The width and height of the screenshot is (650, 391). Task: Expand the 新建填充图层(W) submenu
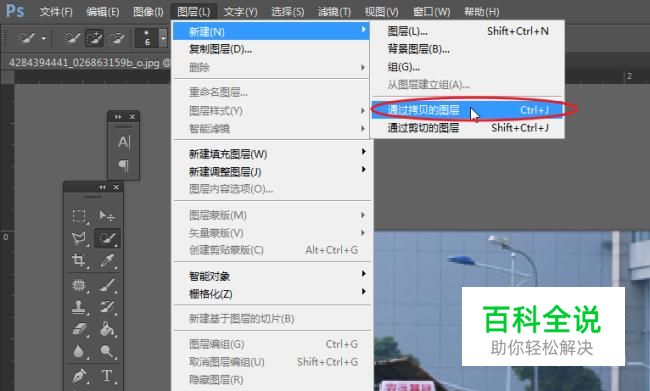pyautogui.click(x=271, y=154)
